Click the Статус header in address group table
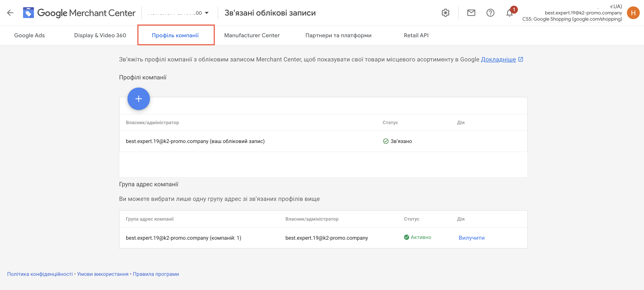 point(412,219)
